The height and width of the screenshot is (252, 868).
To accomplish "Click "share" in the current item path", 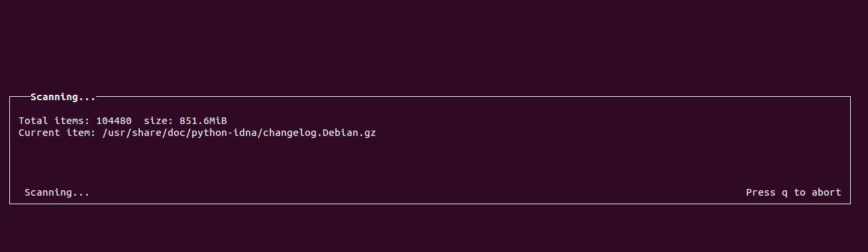I will pyautogui.click(x=146, y=133).
